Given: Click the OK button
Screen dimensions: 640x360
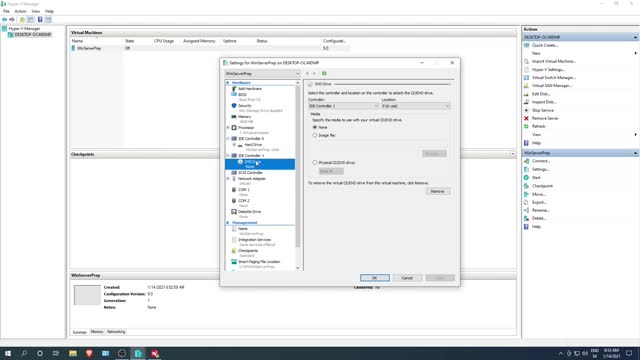Looking at the screenshot, I should pos(375,278).
